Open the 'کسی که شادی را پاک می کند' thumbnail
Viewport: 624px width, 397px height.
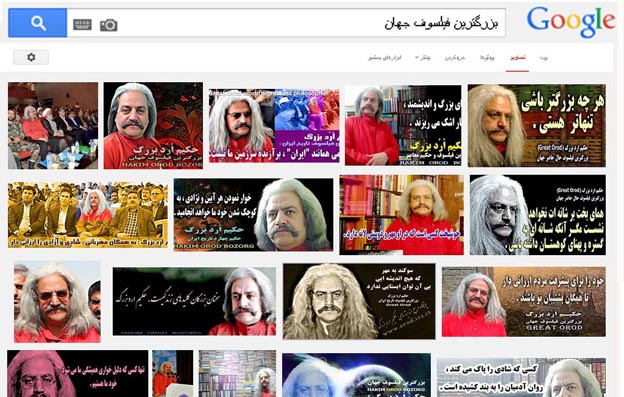[521, 378]
